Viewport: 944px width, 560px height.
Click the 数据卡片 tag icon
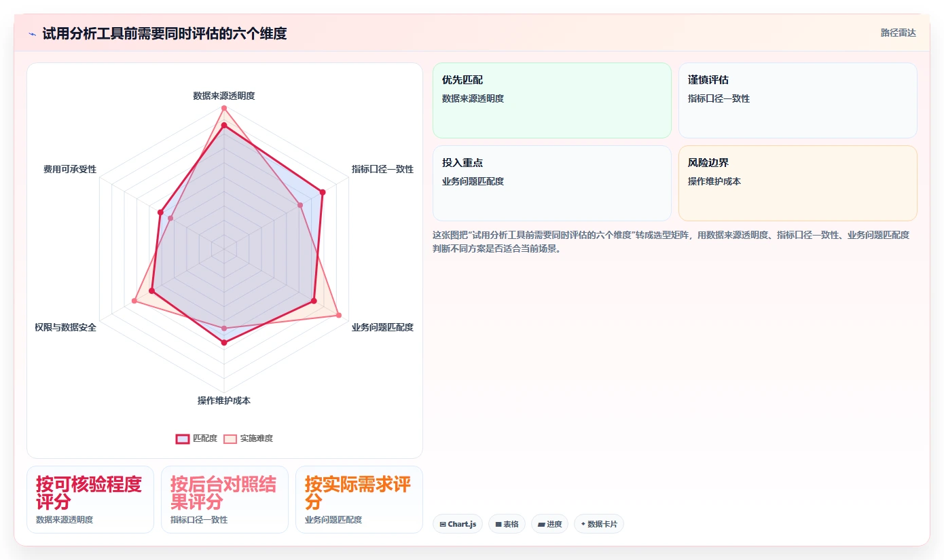[x=583, y=524]
